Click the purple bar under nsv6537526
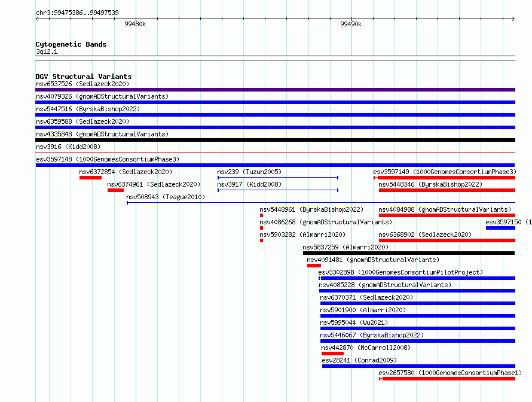The width and height of the screenshot is (532, 402). [275, 90]
